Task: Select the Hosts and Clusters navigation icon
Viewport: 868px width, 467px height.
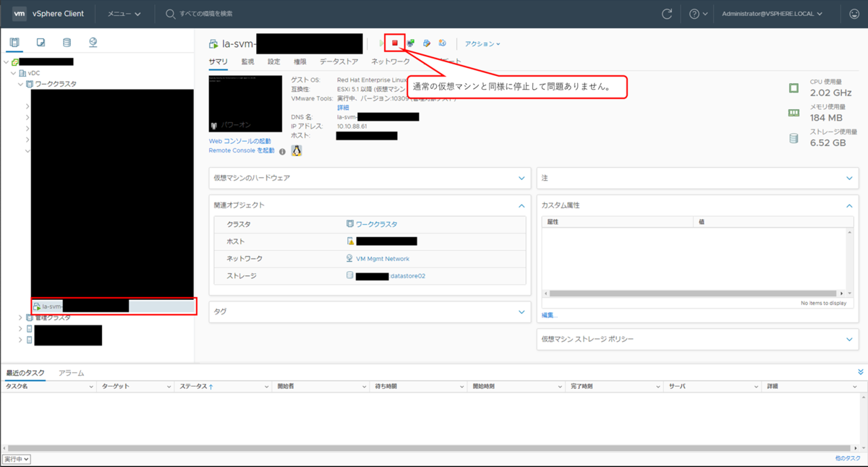Action: click(14, 42)
